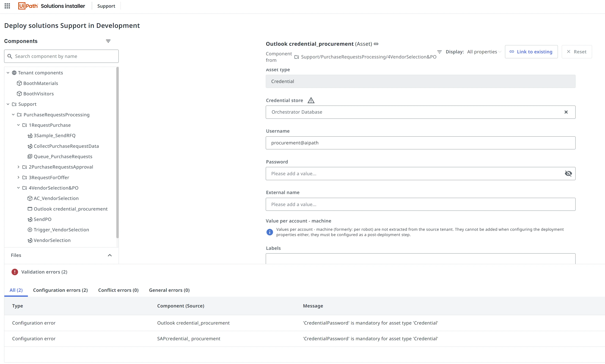
Task: Click the Reset button
Action: tap(577, 52)
